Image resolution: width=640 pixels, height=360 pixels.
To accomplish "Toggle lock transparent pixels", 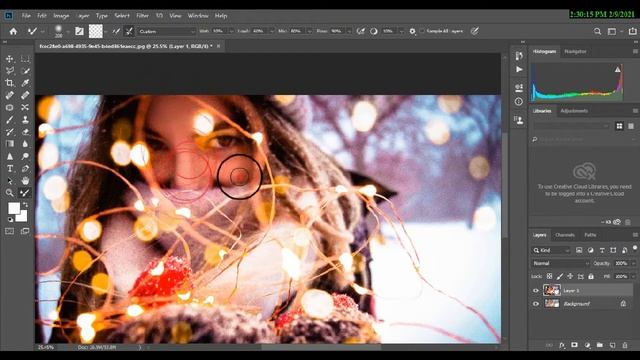I will pos(549,276).
